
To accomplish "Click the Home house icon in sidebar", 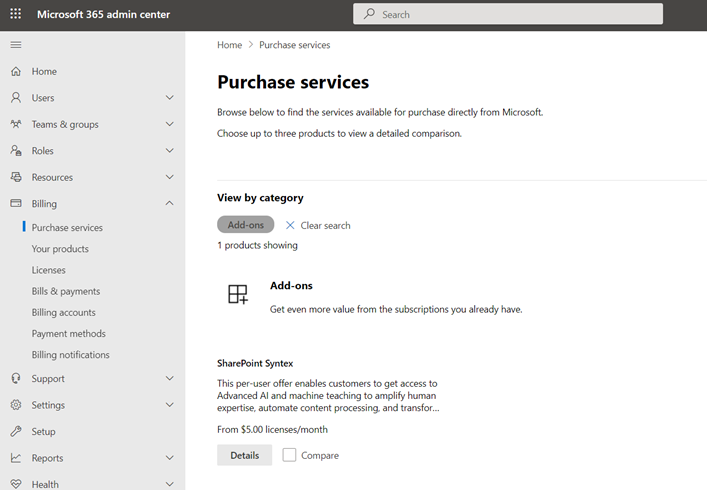I will pyautogui.click(x=16, y=71).
